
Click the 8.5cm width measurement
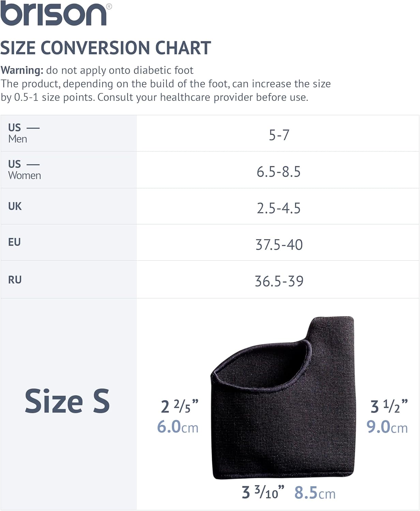pos(315,493)
